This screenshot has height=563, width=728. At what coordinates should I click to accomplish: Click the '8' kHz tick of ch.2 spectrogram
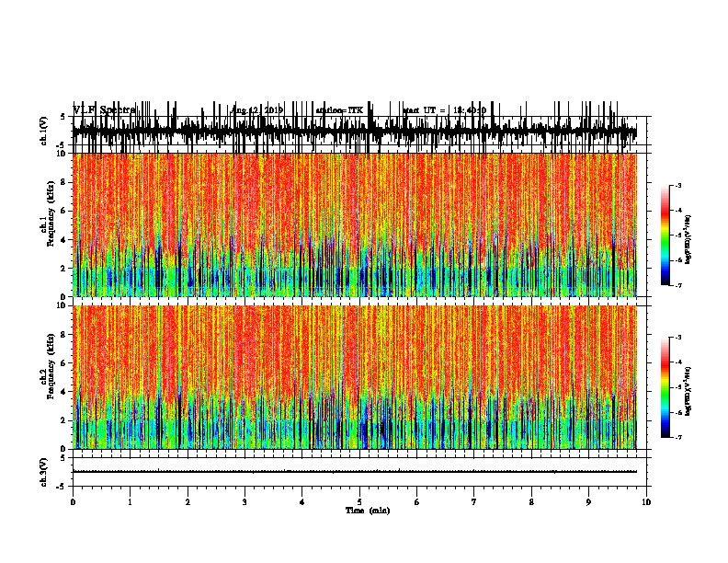click(x=63, y=335)
